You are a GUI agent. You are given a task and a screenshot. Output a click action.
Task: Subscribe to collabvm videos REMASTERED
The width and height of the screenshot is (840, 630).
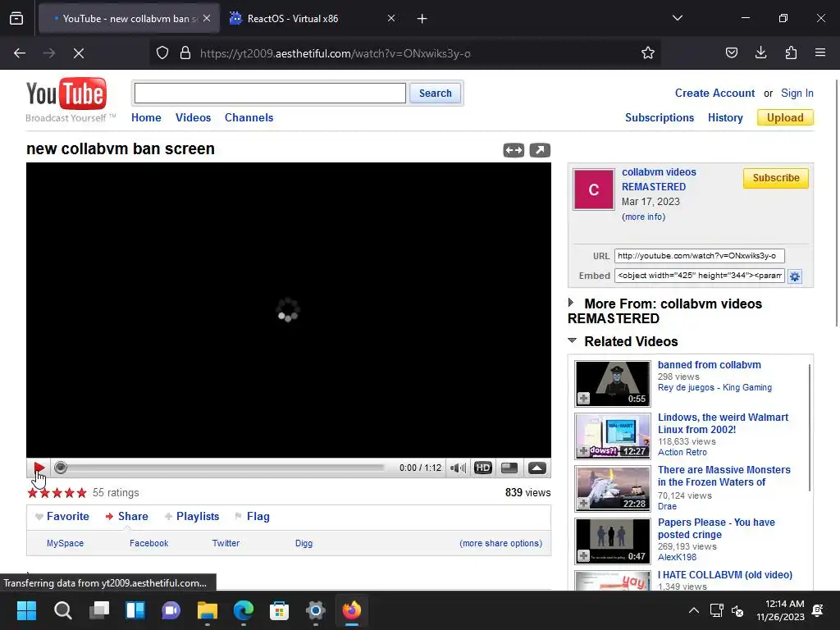776,178
